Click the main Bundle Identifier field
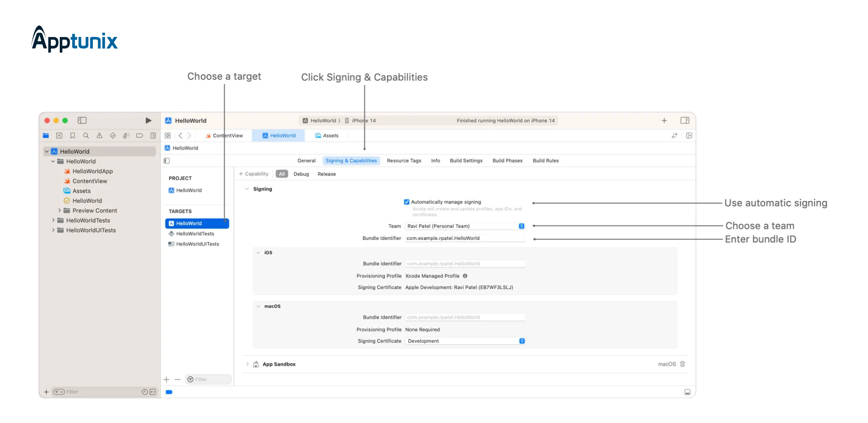Screen dimensions: 868x423 coord(465,238)
